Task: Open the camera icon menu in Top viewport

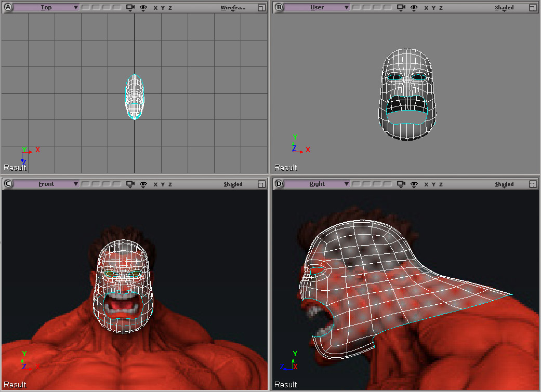Action: pos(130,8)
